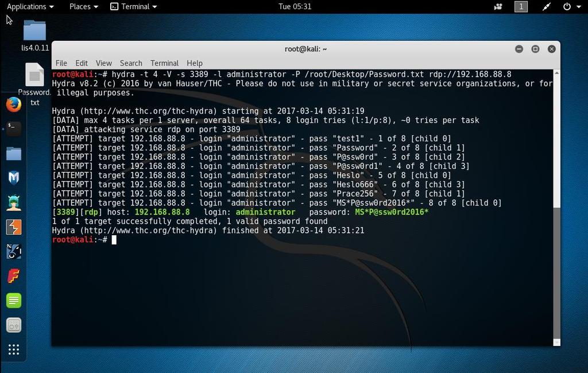Image resolution: width=588 pixels, height=373 pixels.
Task: Select the Password.txt desktop file
Action: click(x=35, y=84)
